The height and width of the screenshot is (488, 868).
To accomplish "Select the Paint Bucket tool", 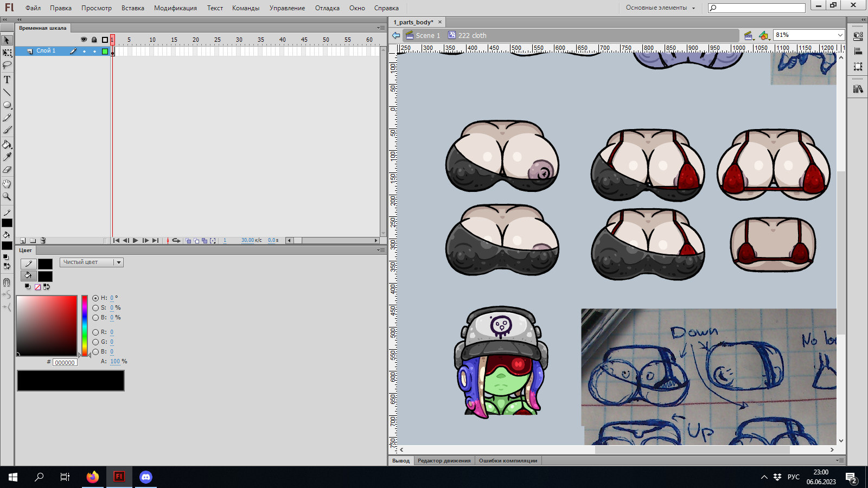I will pos(7,144).
